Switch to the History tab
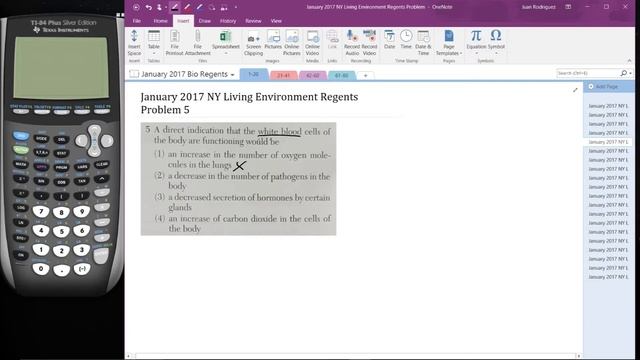 228,21
